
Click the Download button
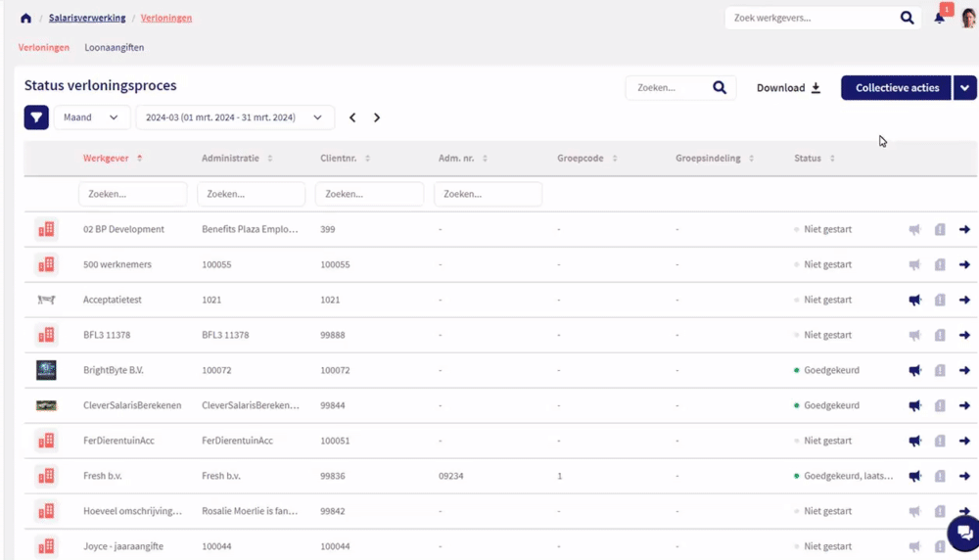tap(788, 88)
